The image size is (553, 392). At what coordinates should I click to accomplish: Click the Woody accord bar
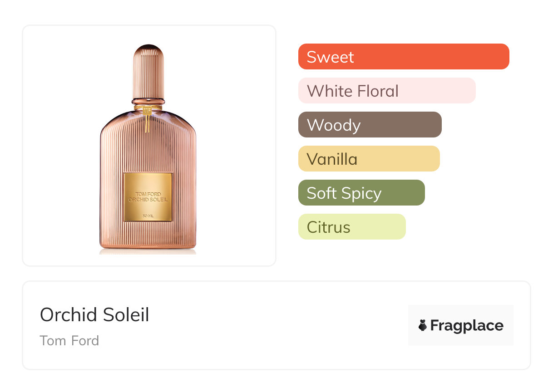click(x=370, y=125)
